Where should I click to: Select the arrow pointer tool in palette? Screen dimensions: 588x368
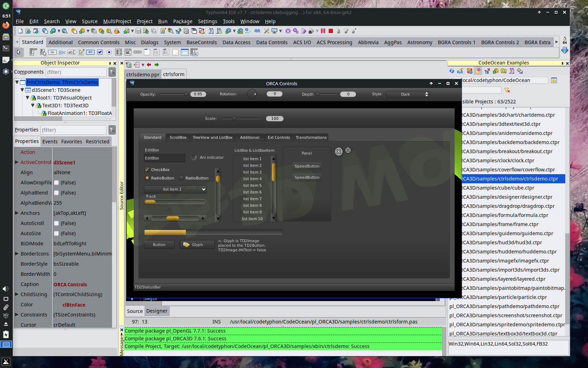pyautogui.click(x=19, y=52)
